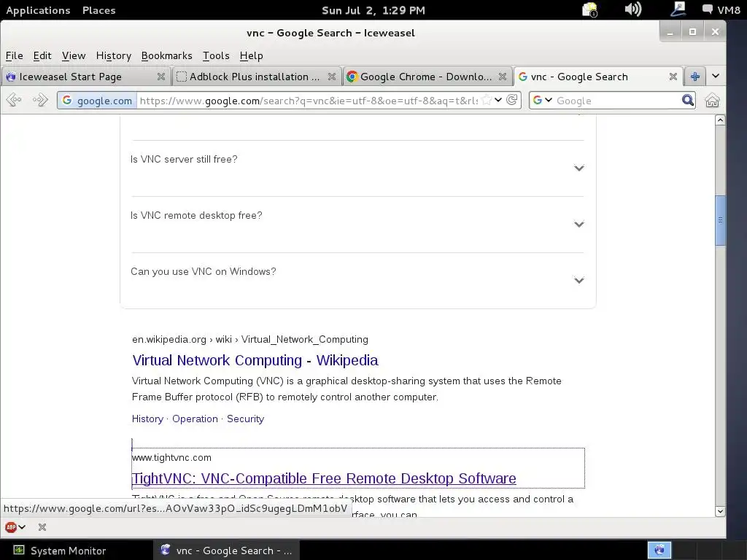This screenshot has height=560, width=747.
Task: Close the Iceweasel Start Page tab
Action: click(161, 77)
